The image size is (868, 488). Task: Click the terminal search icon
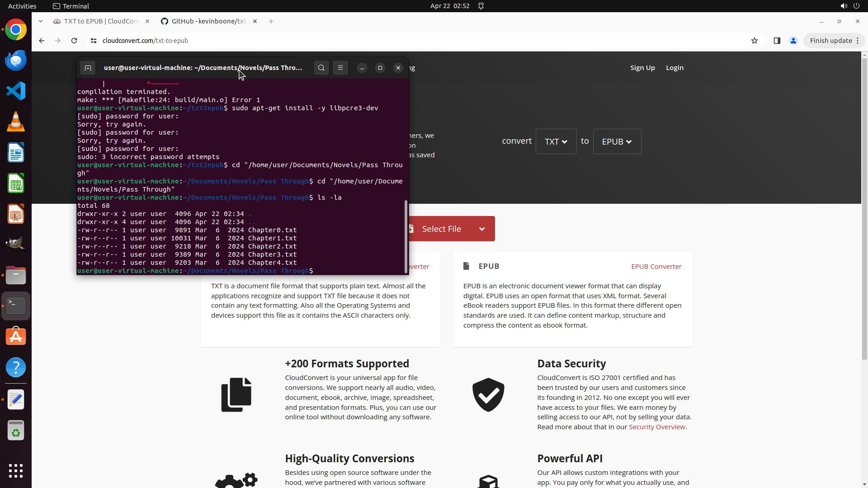[321, 68]
